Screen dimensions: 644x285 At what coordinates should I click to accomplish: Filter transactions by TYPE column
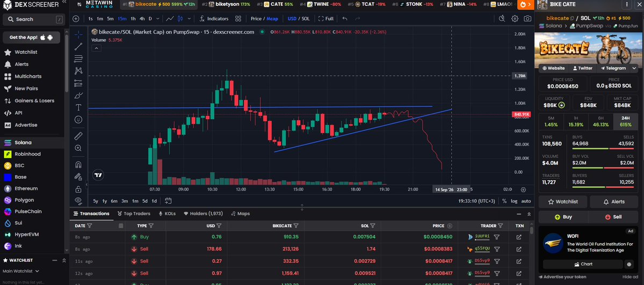pos(151,225)
